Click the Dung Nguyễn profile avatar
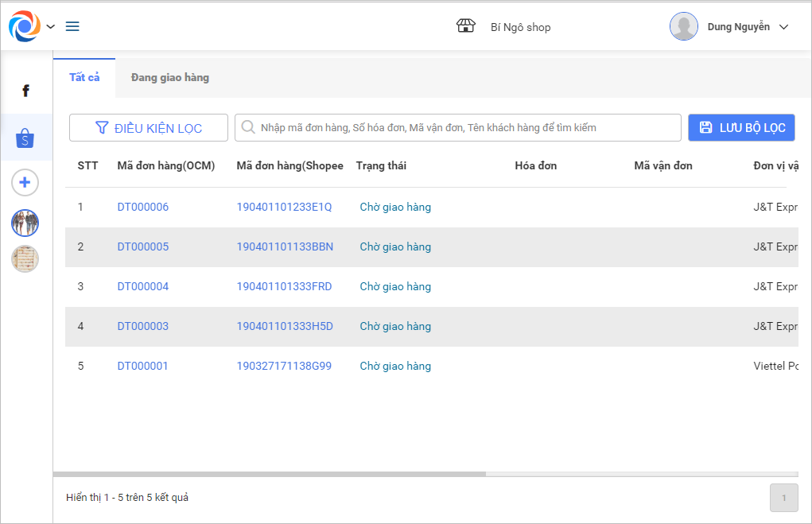The width and height of the screenshot is (812, 524). point(683,25)
